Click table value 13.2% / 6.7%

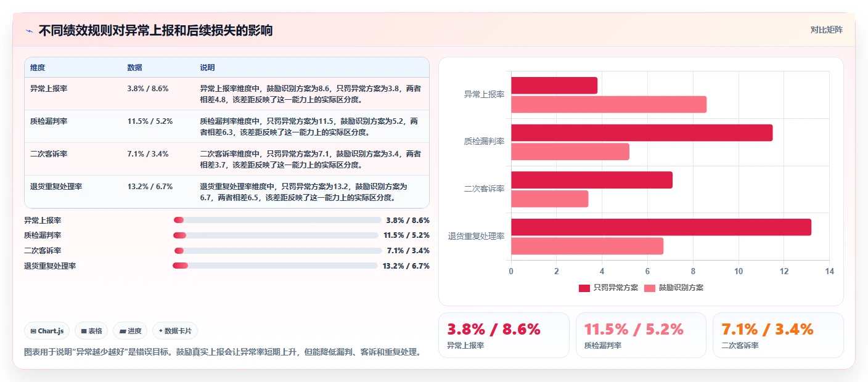click(x=150, y=187)
